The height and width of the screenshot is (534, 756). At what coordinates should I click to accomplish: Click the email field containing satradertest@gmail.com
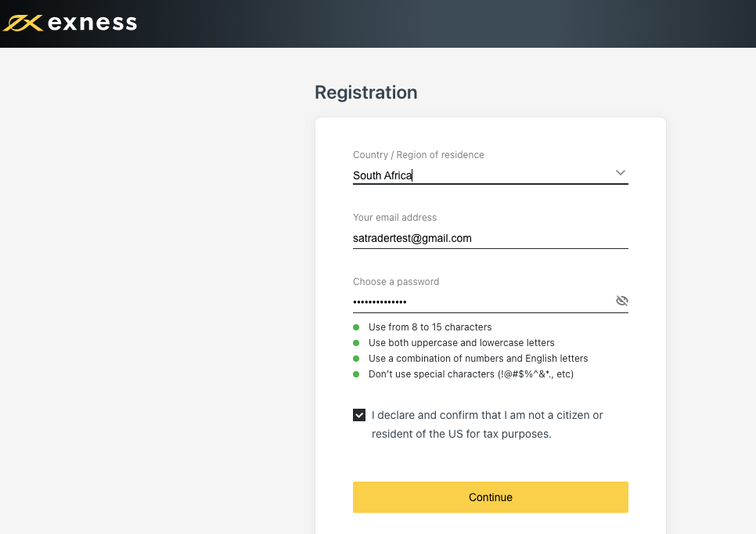click(x=491, y=238)
